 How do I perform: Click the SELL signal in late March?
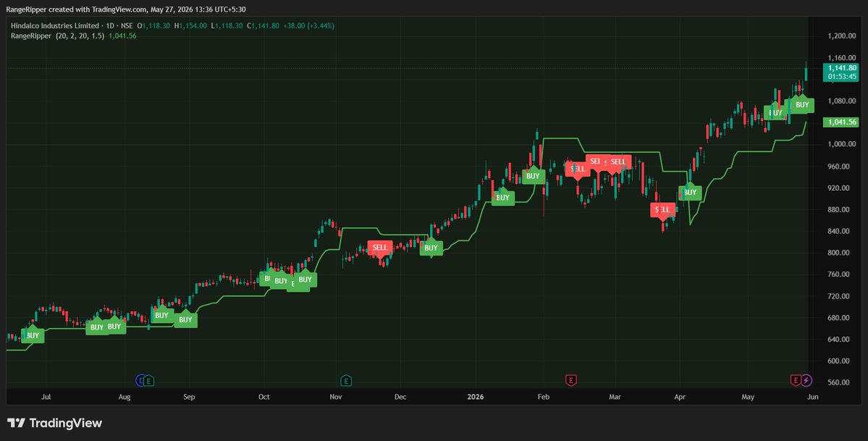point(662,209)
